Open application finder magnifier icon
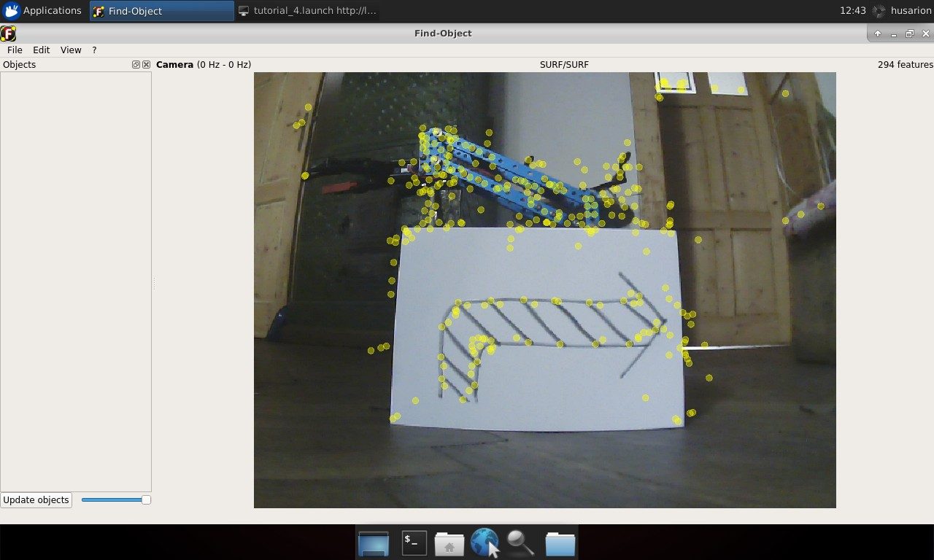 coord(520,542)
